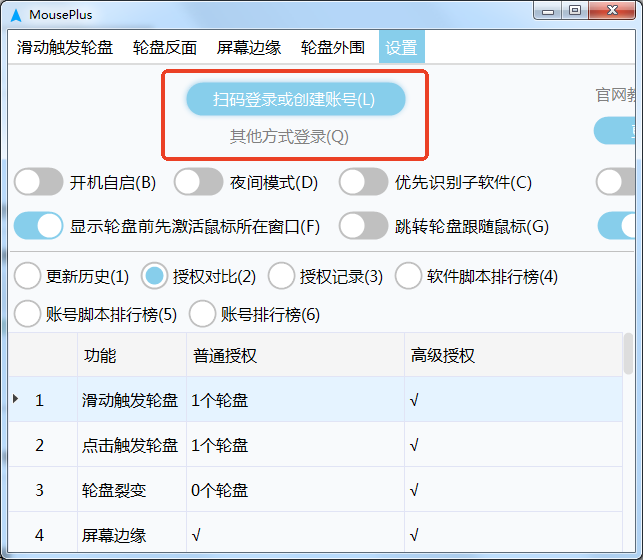Enable 夜间模式(D) switch
643x560 pixels.
pyautogui.click(x=198, y=182)
